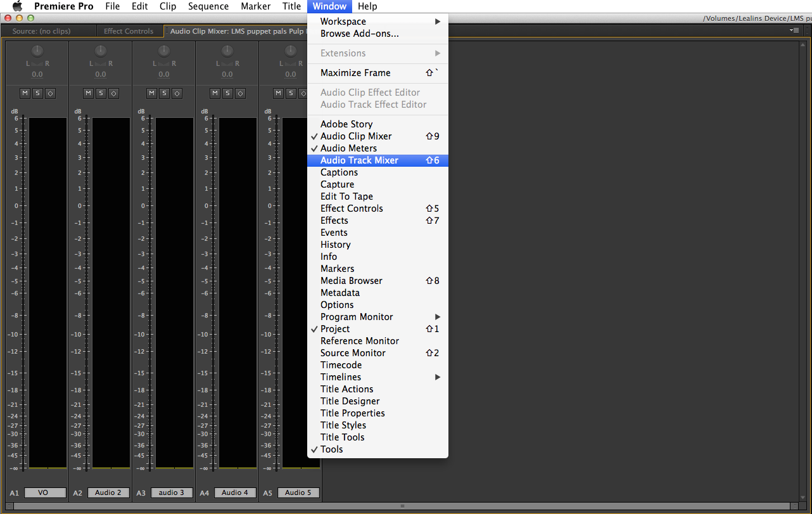Uncheck Tools in Window menu

click(x=377, y=449)
